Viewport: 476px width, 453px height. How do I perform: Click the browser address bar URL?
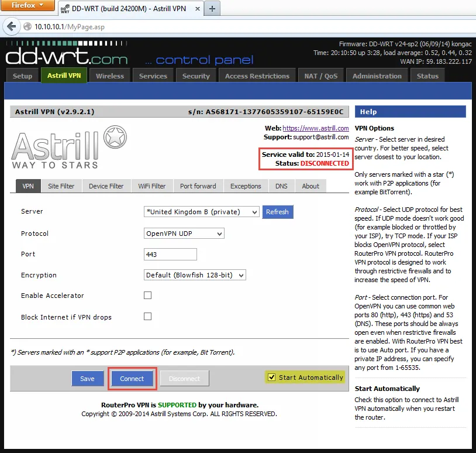tap(70, 27)
